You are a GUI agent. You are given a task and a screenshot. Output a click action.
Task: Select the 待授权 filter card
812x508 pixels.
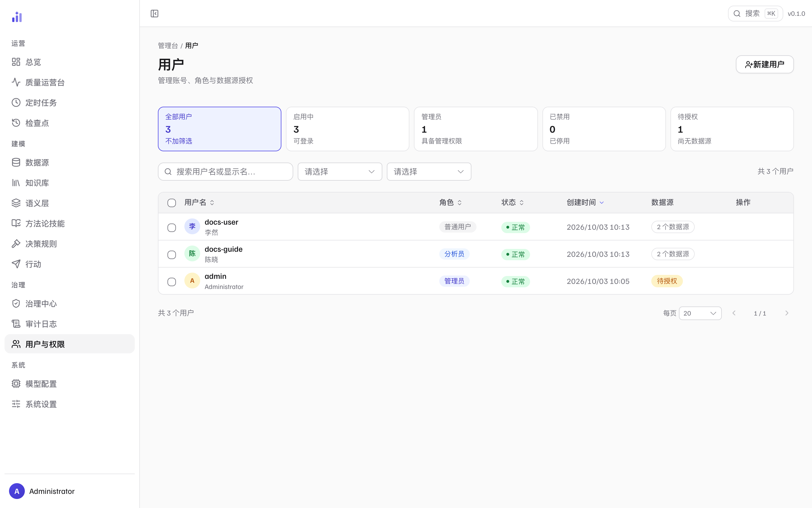click(x=732, y=129)
